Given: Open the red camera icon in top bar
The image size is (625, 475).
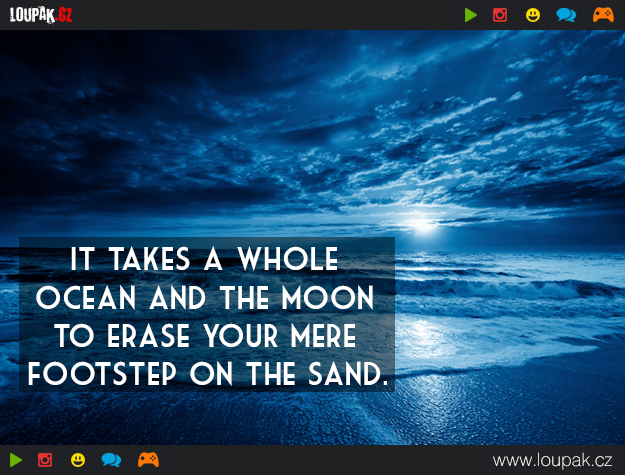Looking at the screenshot, I should 500,15.
